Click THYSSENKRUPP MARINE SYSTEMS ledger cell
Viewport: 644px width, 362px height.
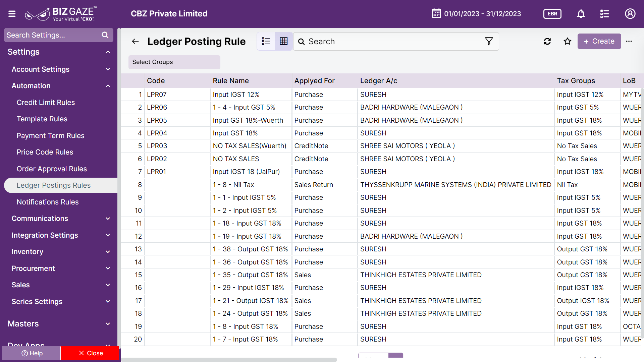click(x=455, y=185)
